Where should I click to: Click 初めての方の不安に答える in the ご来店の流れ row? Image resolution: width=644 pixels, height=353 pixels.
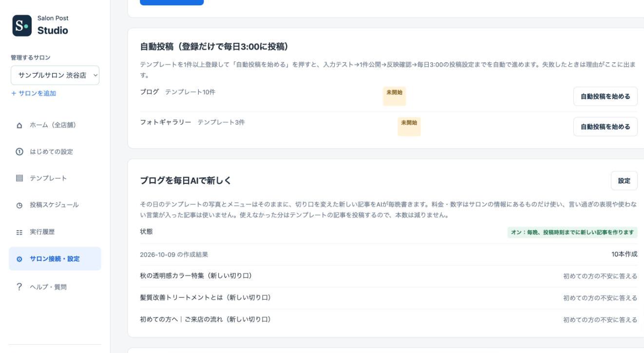[x=600, y=320]
